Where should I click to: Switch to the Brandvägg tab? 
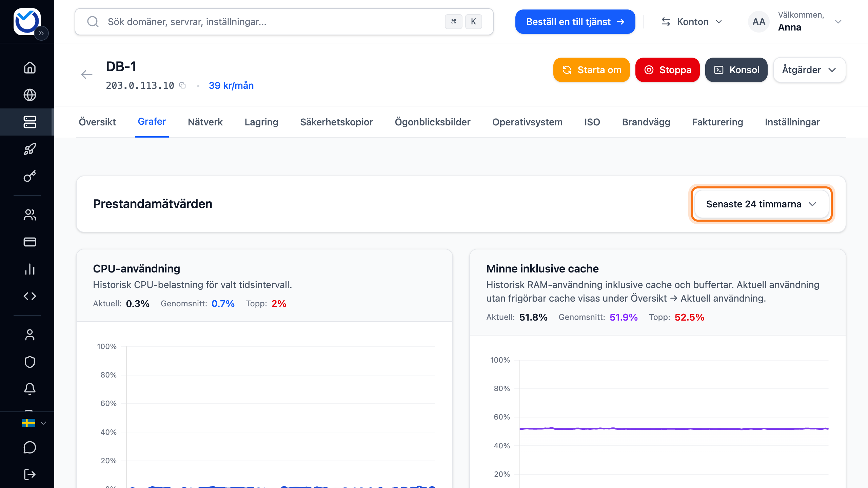click(646, 122)
